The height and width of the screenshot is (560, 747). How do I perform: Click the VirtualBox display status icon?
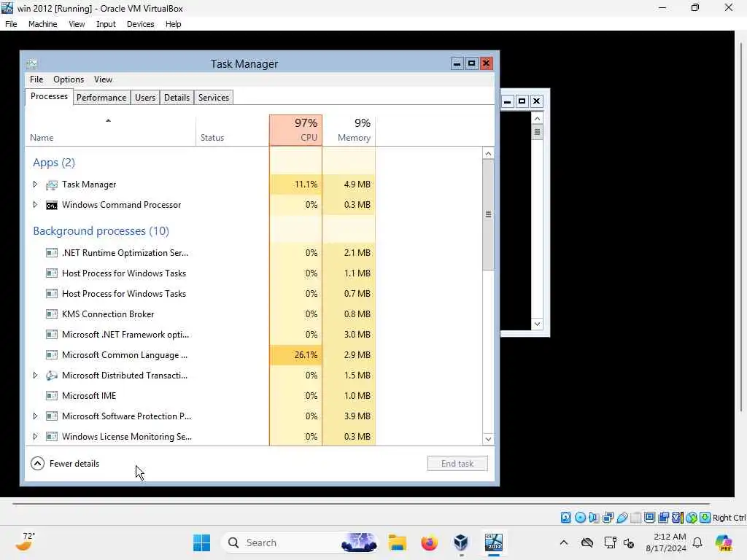(649, 518)
